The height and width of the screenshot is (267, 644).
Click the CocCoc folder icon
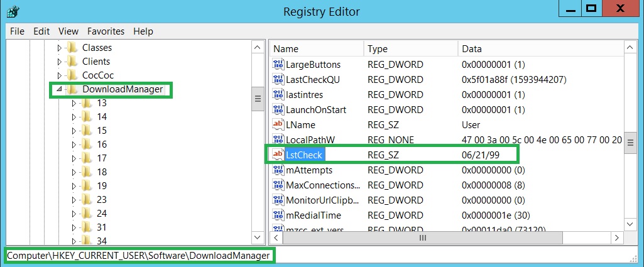coord(72,75)
